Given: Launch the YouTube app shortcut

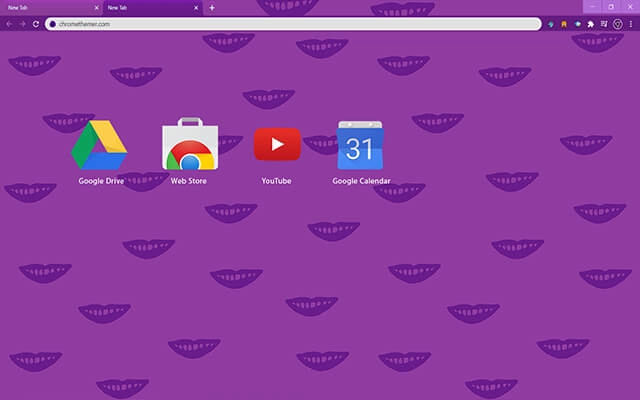Looking at the screenshot, I should tap(277, 144).
